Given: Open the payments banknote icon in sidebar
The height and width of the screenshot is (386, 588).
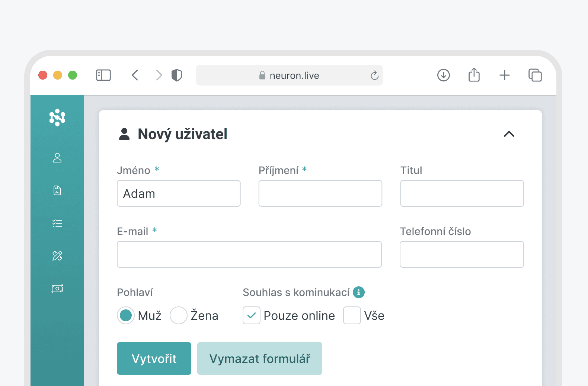Looking at the screenshot, I should (57, 289).
